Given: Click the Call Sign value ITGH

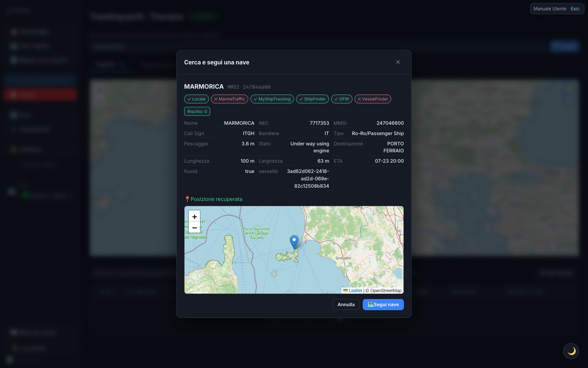Looking at the screenshot, I should [248, 133].
